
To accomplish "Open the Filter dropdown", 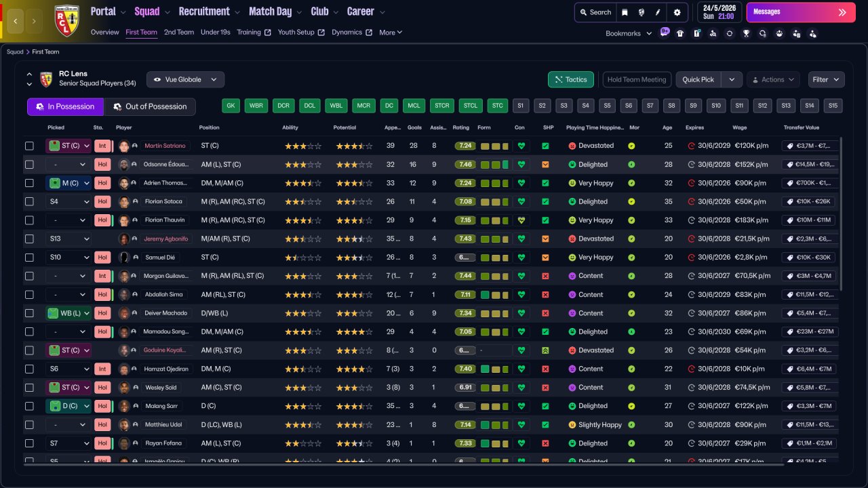I will pos(826,79).
